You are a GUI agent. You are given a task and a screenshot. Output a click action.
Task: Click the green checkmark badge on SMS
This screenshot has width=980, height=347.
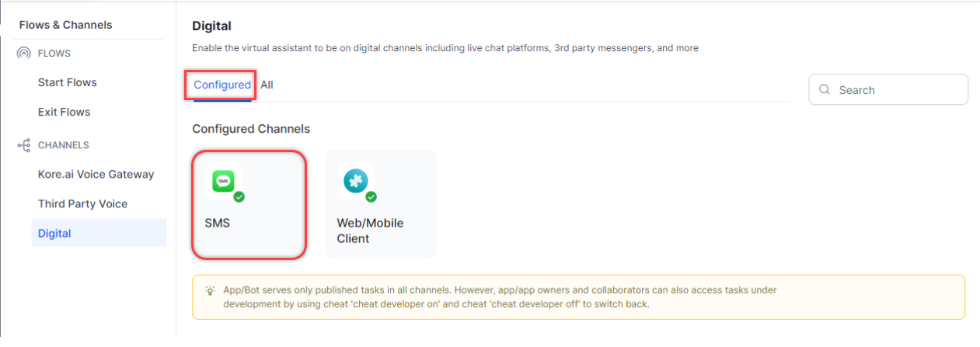[239, 197]
